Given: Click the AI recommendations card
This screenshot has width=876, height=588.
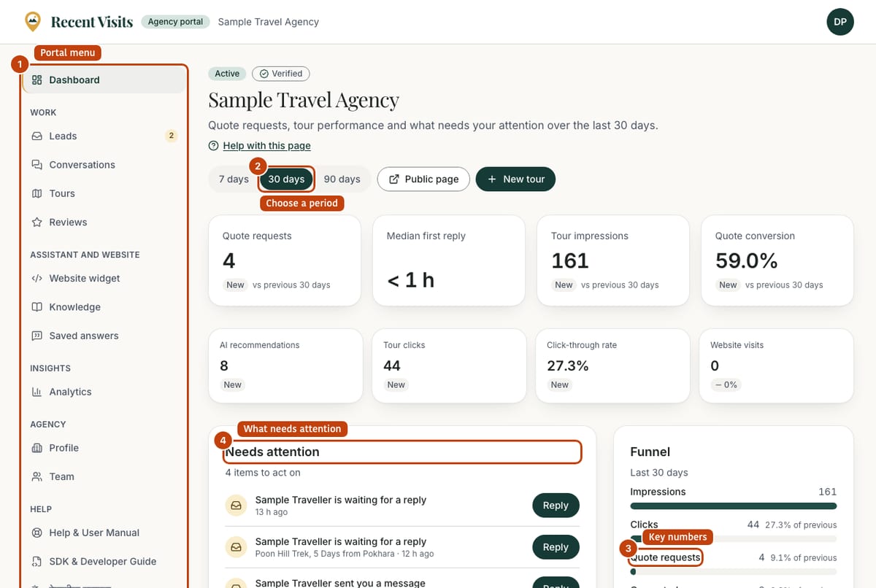Looking at the screenshot, I should tap(285, 366).
